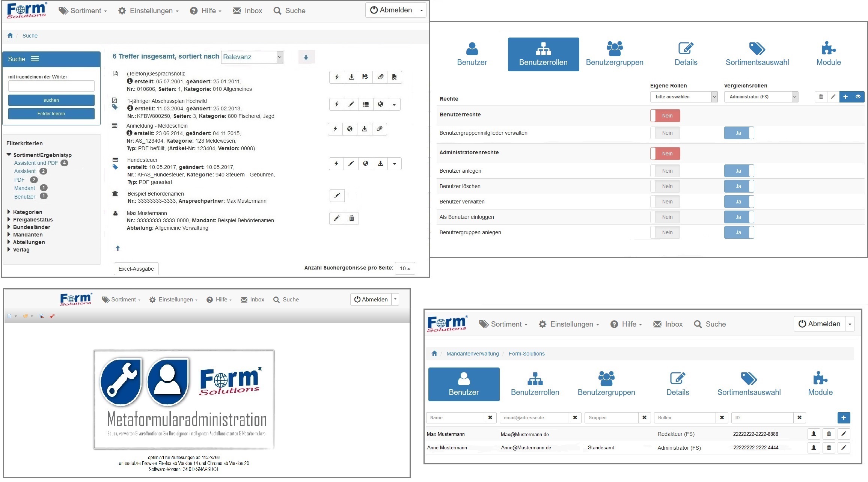Screen dimensions: 868x482
Task: Click lightning icon for Gesprächsnotiz result
Action: pos(337,77)
